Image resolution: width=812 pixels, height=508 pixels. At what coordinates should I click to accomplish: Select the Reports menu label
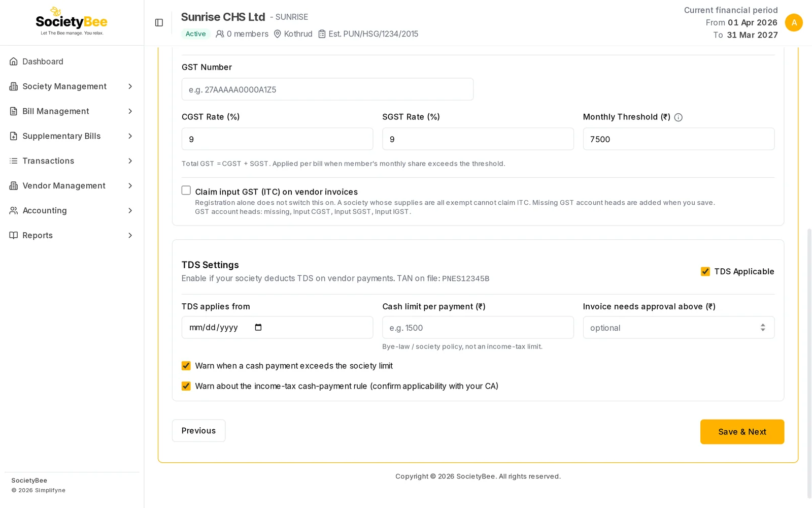(38, 235)
